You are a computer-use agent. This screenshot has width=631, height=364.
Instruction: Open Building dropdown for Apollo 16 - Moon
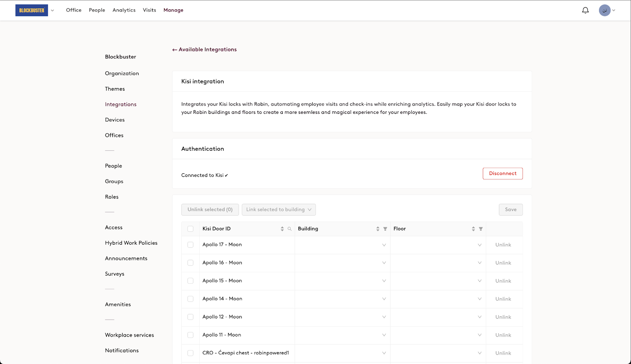click(342, 263)
